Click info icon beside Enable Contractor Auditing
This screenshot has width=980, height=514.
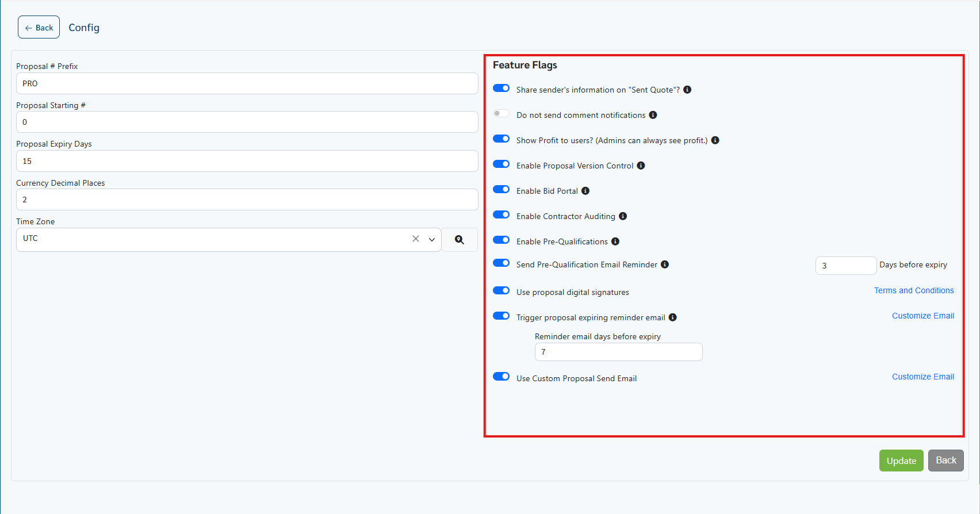pos(623,216)
